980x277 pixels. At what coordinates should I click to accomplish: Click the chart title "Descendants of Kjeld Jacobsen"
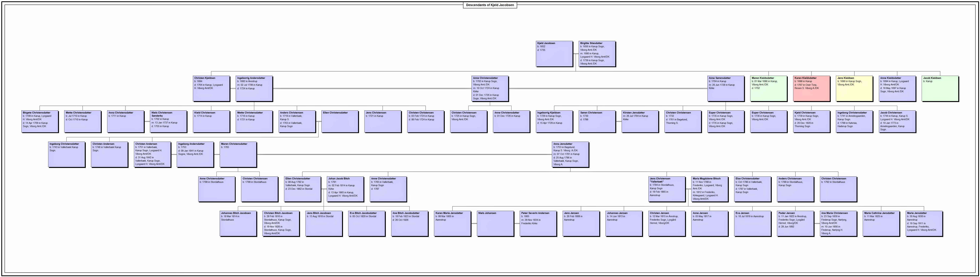(490, 5)
